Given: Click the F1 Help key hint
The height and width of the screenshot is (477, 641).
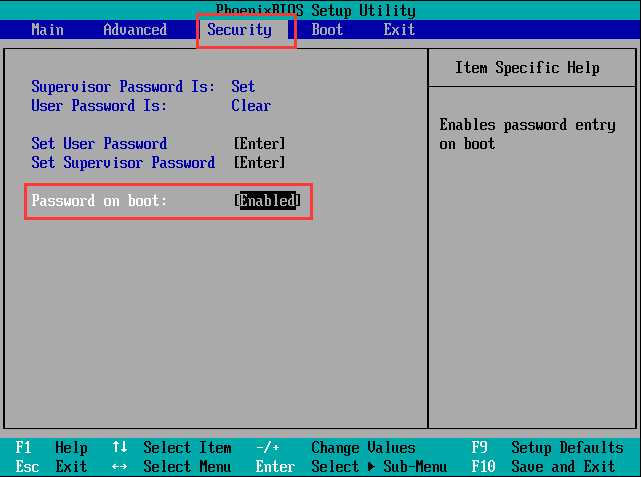Looking at the screenshot, I should (52, 448).
